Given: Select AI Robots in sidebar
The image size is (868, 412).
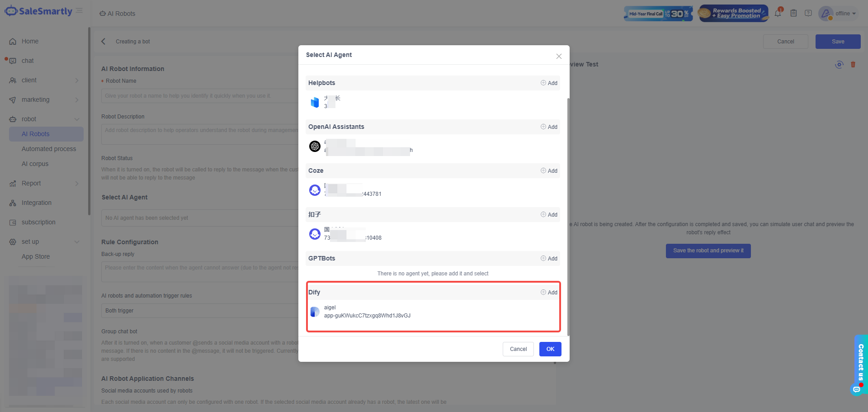Looking at the screenshot, I should [x=46, y=134].
